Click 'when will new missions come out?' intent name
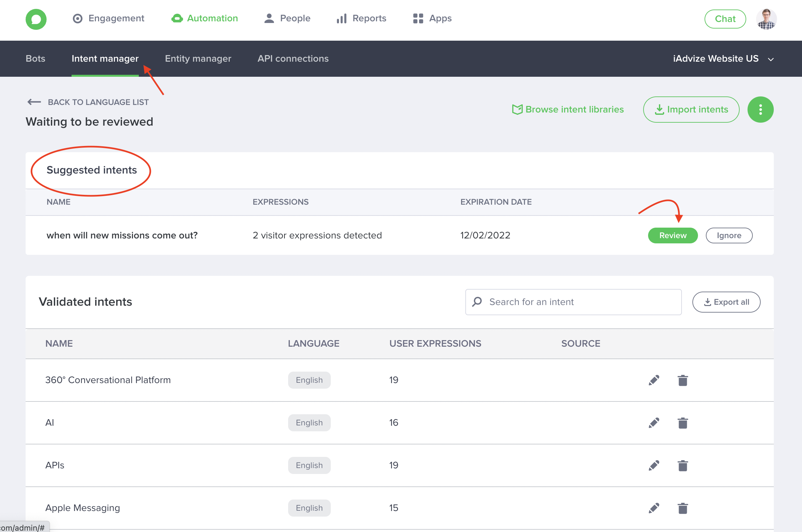This screenshot has height=532, width=802. [122, 235]
